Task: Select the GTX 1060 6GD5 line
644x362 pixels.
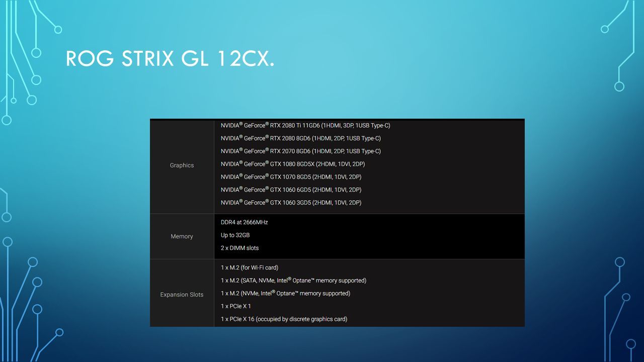Action: click(291, 190)
